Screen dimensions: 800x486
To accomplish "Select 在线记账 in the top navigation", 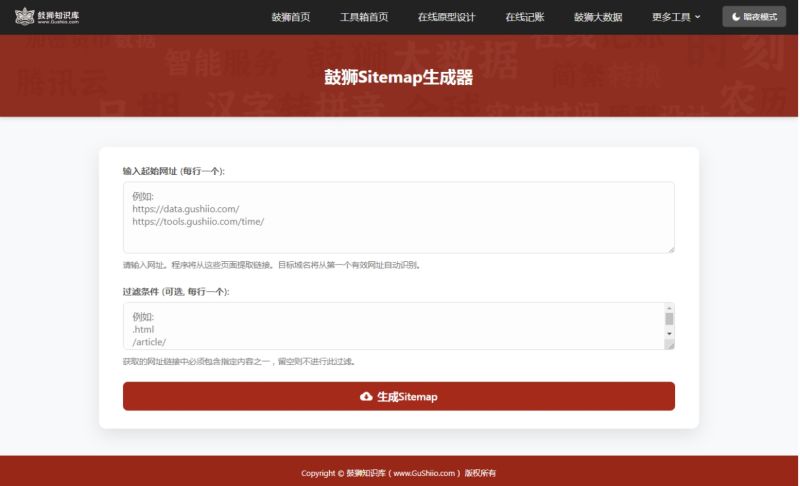I will point(524,17).
